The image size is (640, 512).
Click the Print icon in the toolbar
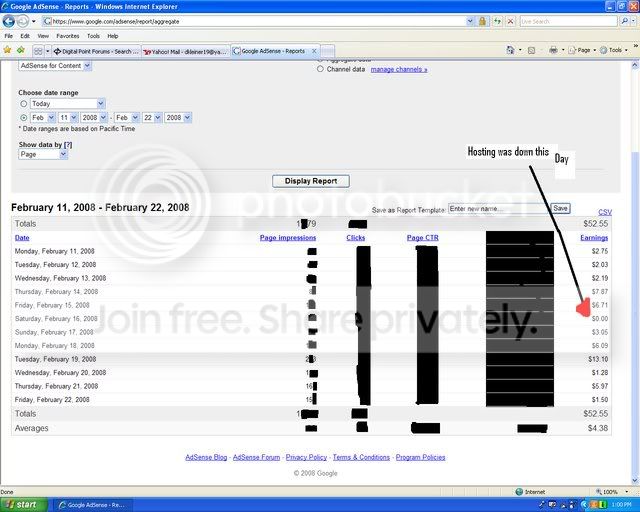(x=553, y=50)
